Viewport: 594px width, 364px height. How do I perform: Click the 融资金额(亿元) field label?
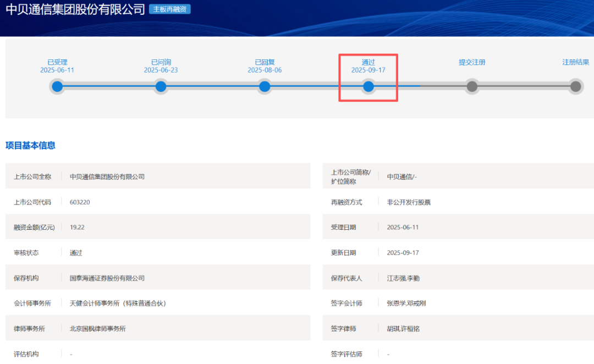tap(34, 227)
